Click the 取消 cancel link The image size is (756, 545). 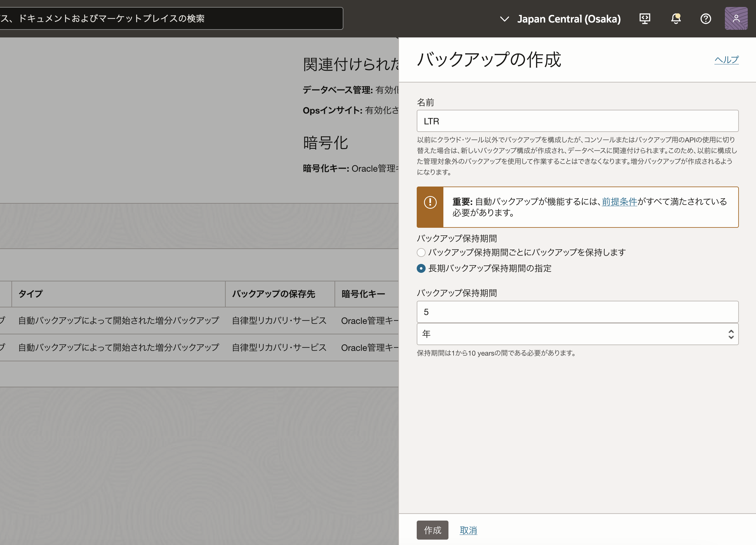coord(468,530)
